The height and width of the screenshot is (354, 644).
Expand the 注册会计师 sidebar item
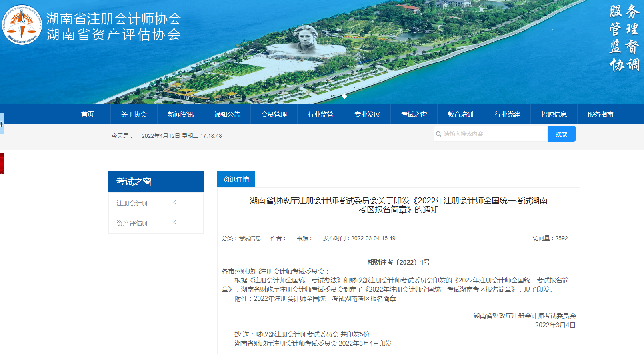pyautogui.click(x=132, y=203)
